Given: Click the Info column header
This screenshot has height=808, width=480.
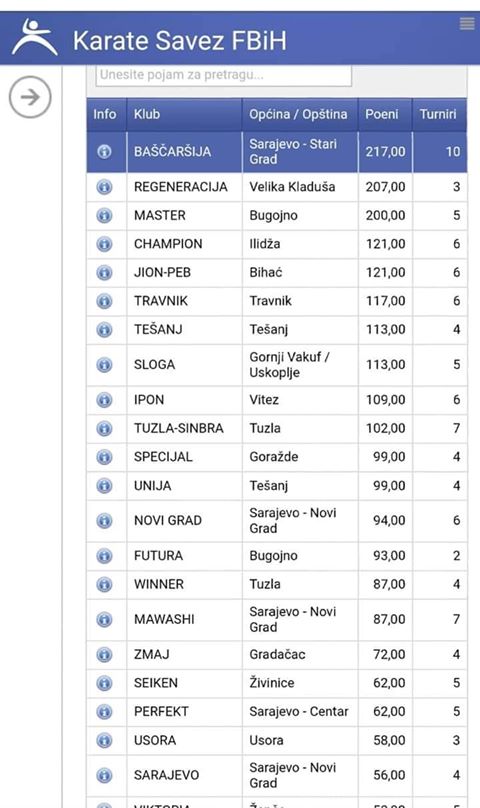Looking at the screenshot, I should [x=106, y=114].
